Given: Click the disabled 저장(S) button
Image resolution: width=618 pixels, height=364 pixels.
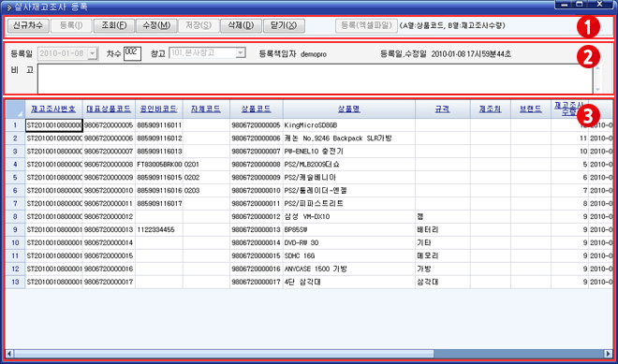Looking at the screenshot, I should pos(199,25).
